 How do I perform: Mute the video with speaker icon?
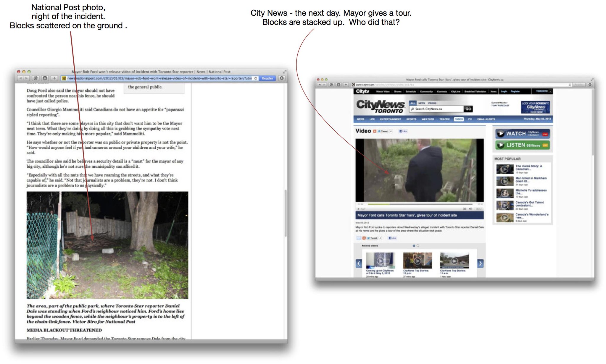click(x=470, y=209)
